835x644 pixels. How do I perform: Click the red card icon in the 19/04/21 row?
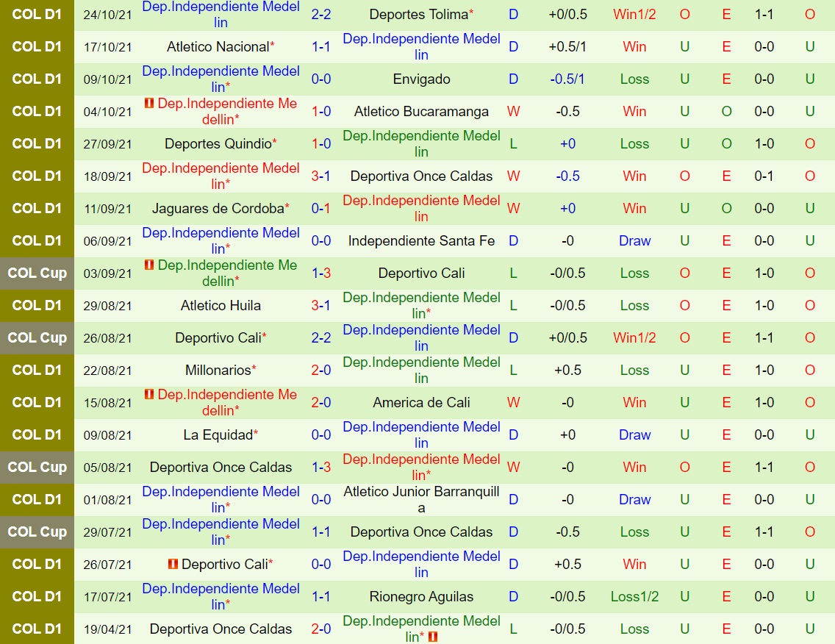[432, 637]
